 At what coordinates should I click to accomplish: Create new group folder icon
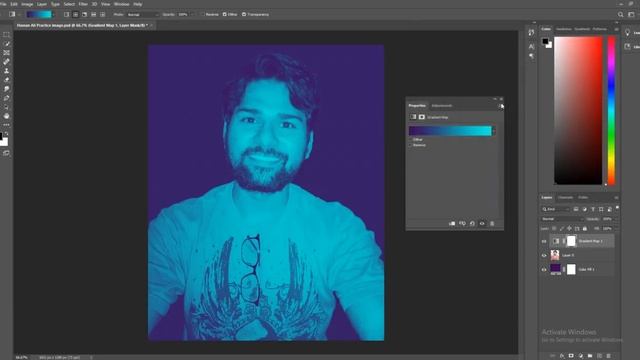[x=590, y=356]
